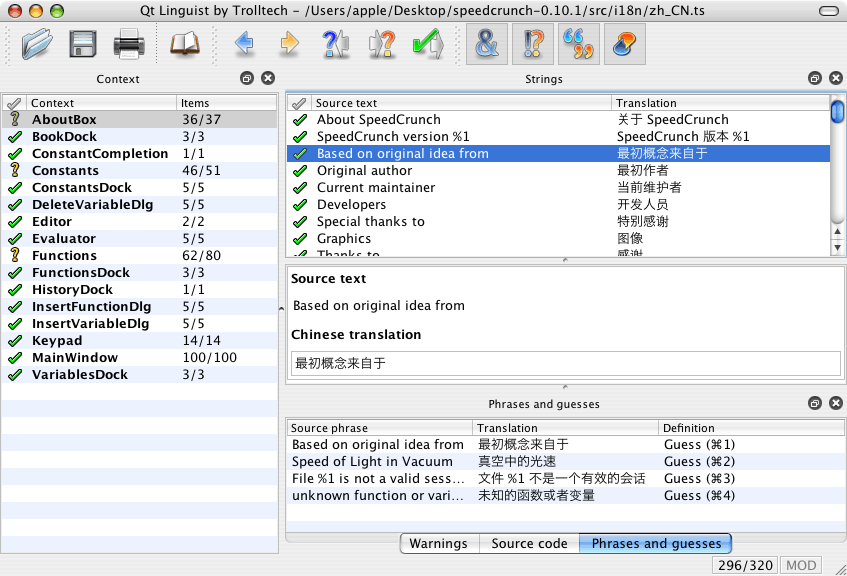This screenshot has width=847, height=576.
Task: Float the Strings dock panel
Action: (815, 78)
